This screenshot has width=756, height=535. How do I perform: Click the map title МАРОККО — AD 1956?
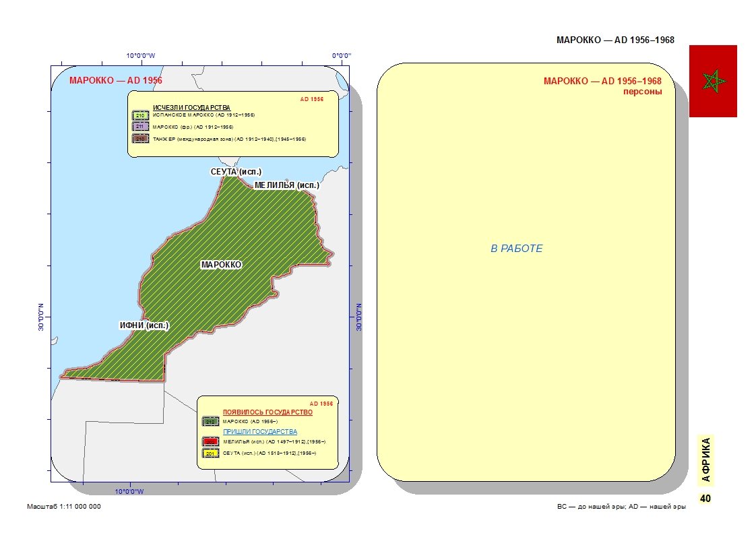(x=116, y=80)
